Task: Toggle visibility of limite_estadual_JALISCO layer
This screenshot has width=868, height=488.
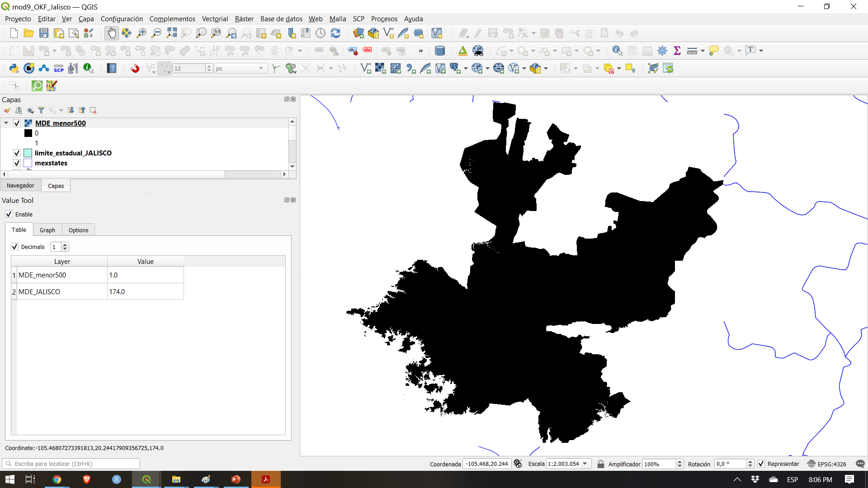Action: pyautogui.click(x=17, y=153)
